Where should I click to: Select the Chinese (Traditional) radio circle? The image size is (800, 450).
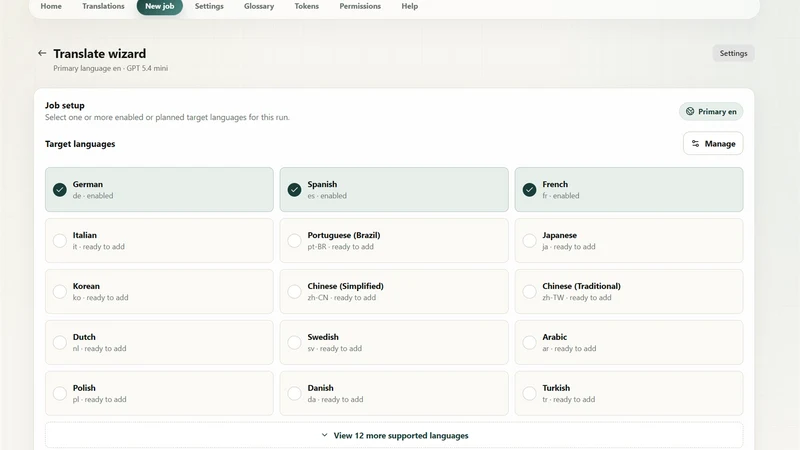tap(530, 292)
